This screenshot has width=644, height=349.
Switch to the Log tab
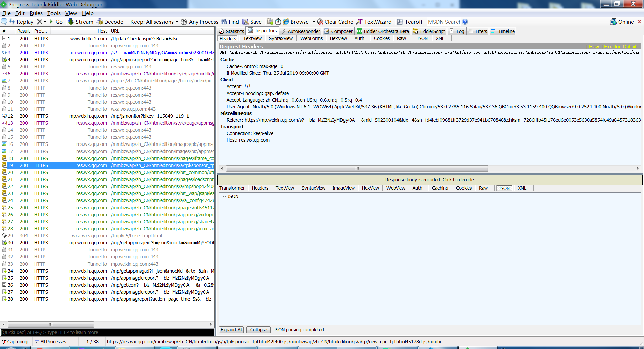tap(457, 31)
